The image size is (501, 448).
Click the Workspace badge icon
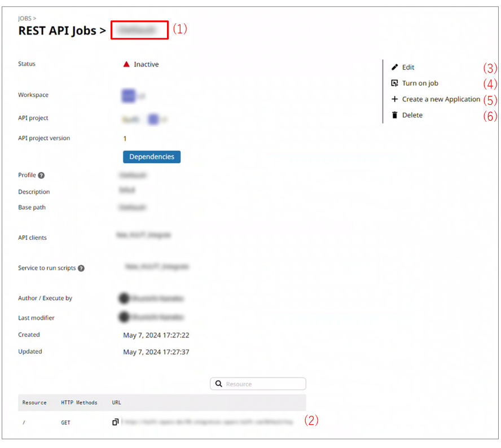point(129,96)
